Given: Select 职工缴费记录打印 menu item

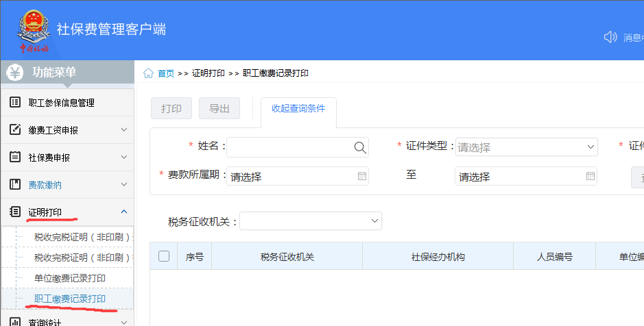Looking at the screenshot, I should pyautogui.click(x=70, y=299).
